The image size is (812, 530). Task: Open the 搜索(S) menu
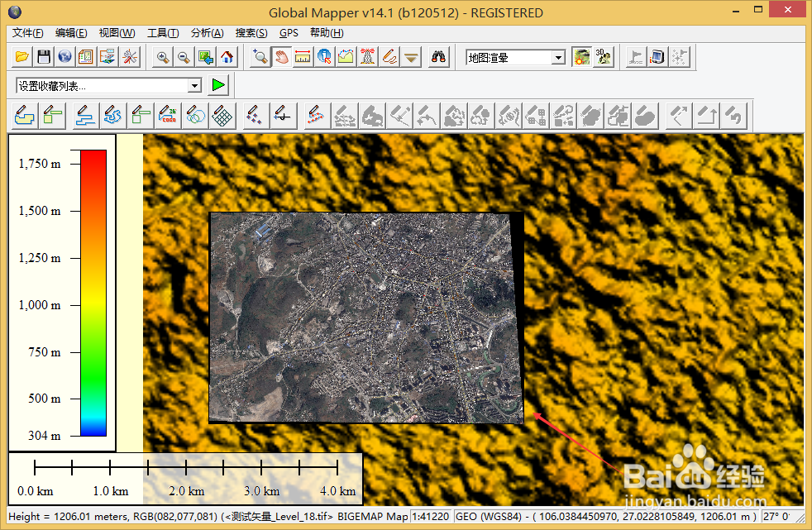pyautogui.click(x=251, y=33)
